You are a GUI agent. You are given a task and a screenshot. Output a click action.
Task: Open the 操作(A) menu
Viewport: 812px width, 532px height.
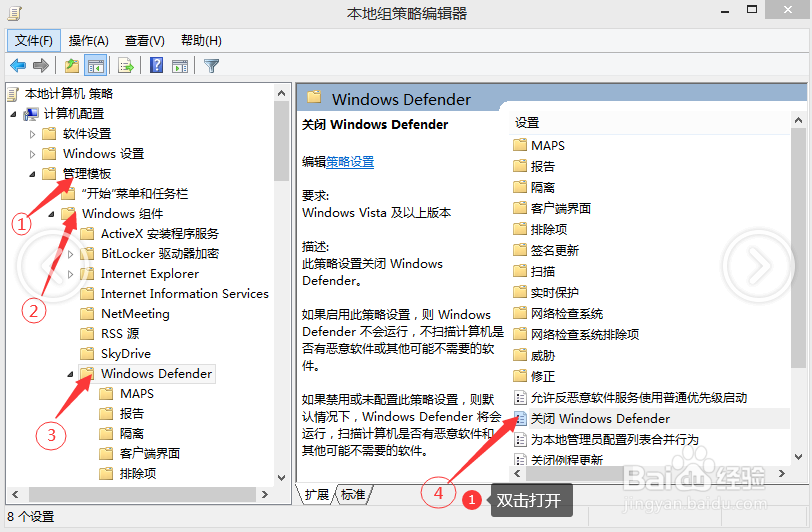89,40
